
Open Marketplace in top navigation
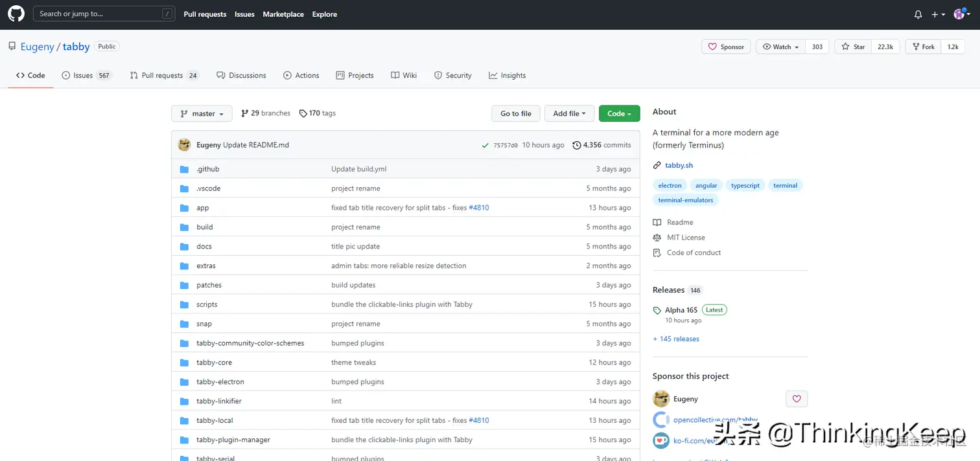pyautogui.click(x=283, y=14)
